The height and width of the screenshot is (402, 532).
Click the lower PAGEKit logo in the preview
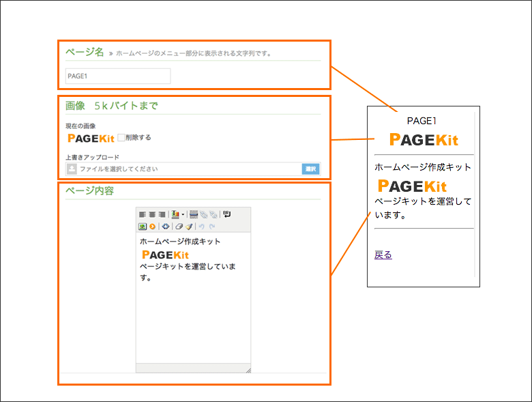tap(412, 186)
